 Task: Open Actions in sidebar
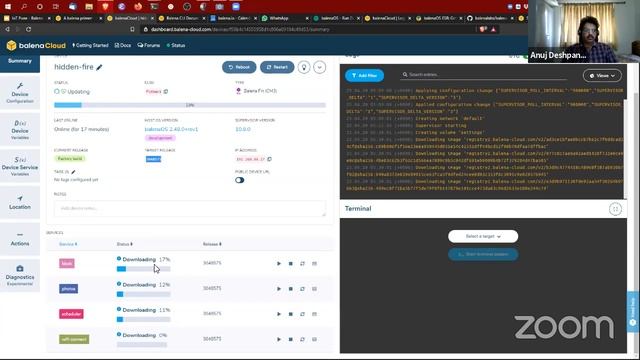pos(20,239)
